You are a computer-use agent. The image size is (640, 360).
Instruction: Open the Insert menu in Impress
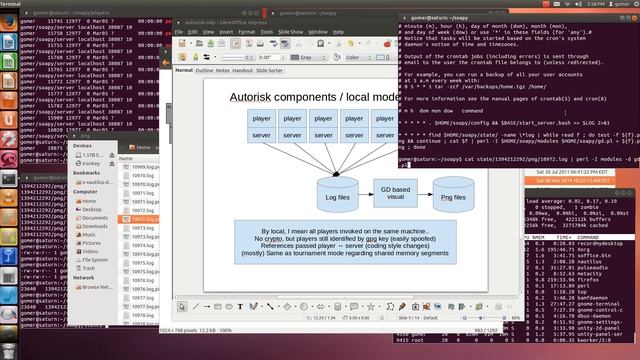(226, 32)
